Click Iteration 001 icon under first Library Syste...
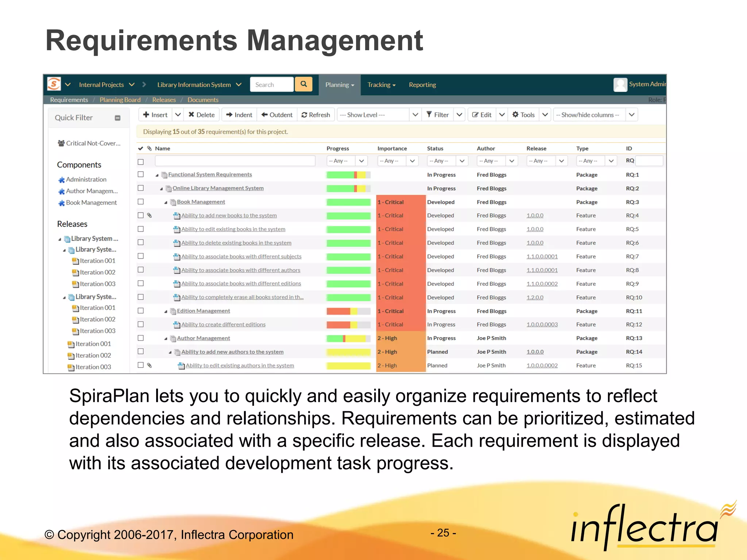Screen dimensions: 747x560 (x=76, y=261)
